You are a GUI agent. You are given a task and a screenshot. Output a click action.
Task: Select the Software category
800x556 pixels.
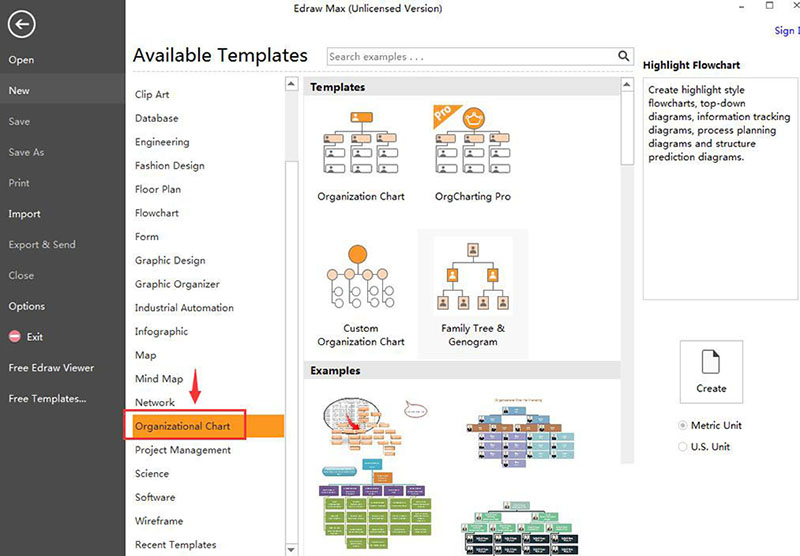click(155, 497)
